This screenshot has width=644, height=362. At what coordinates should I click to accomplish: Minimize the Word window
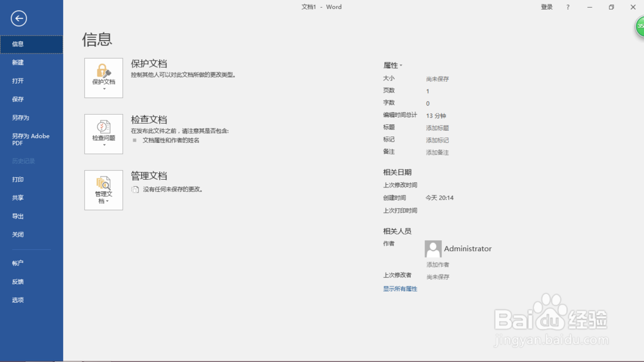click(590, 7)
